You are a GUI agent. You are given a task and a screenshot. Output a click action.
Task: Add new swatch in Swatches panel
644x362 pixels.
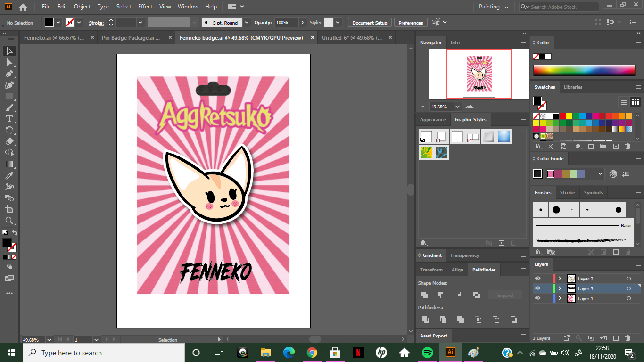pos(616,147)
